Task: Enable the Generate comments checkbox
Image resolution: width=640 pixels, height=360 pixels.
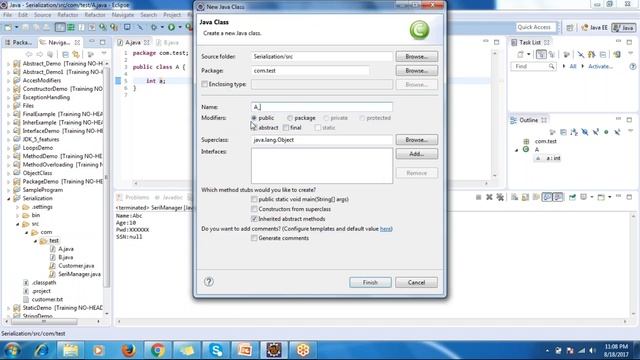Action: coord(254,238)
